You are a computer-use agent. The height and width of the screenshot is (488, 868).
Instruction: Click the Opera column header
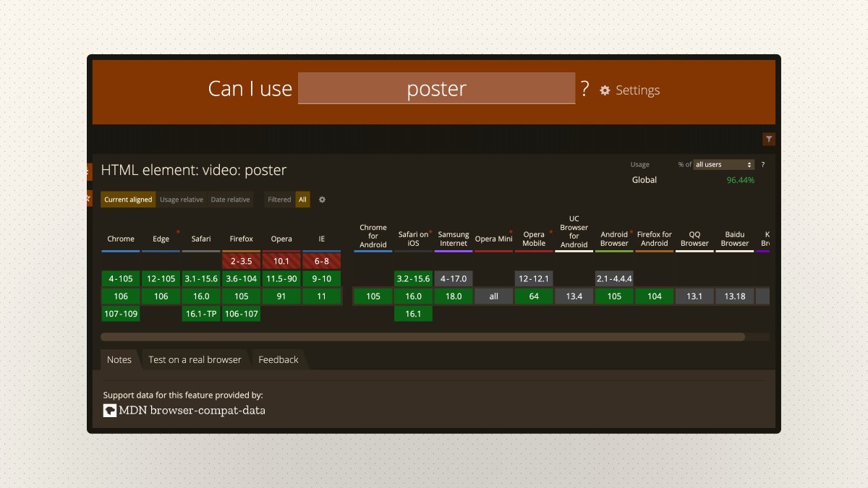coord(281,239)
